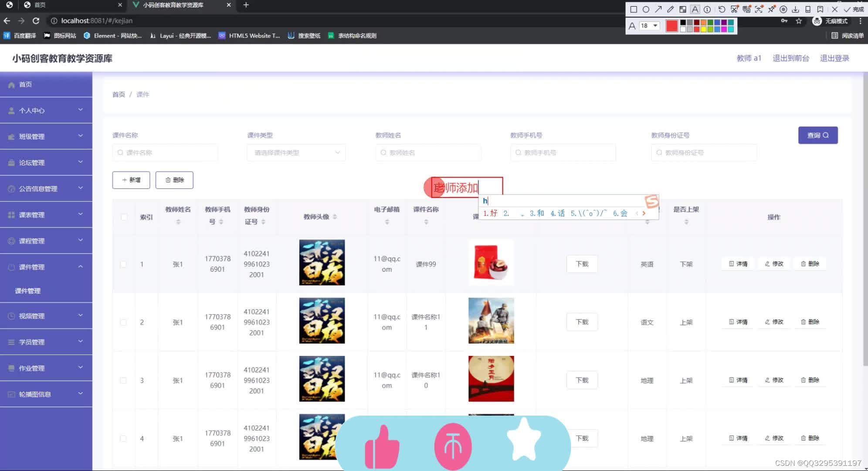Pick the yellow color swatch
868x471 pixels.
click(703, 29)
